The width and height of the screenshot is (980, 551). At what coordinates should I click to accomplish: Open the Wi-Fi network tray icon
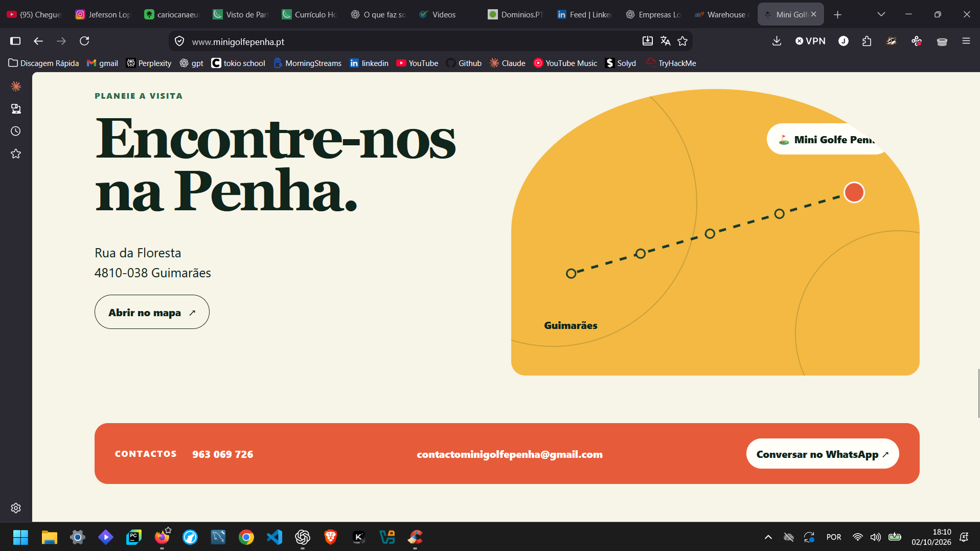pos(858,537)
